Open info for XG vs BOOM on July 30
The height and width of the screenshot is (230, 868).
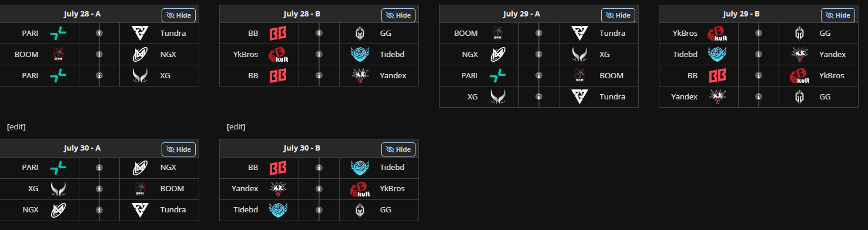pos(99,189)
